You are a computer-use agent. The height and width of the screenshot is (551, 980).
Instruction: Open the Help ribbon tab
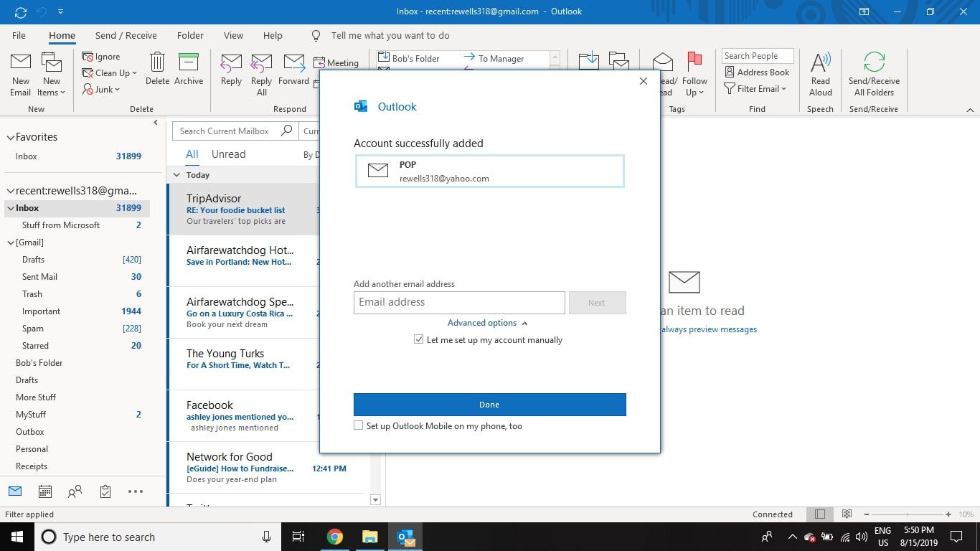click(x=273, y=35)
